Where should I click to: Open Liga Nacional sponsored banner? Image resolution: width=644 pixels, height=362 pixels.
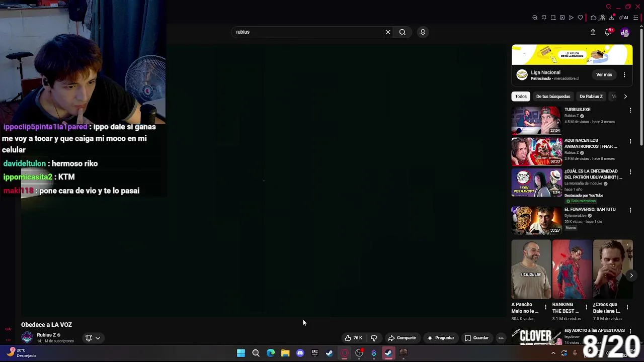click(x=572, y=55)
